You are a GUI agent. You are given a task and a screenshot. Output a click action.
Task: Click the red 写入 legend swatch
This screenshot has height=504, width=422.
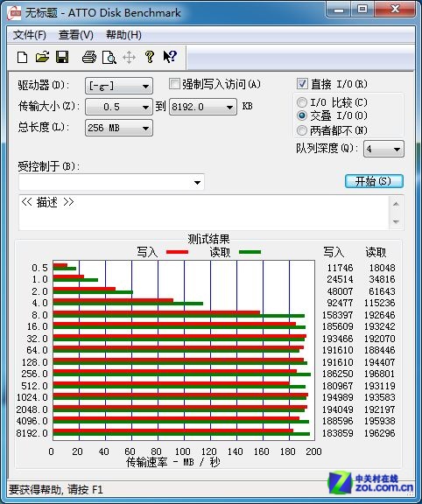[177, 252]
